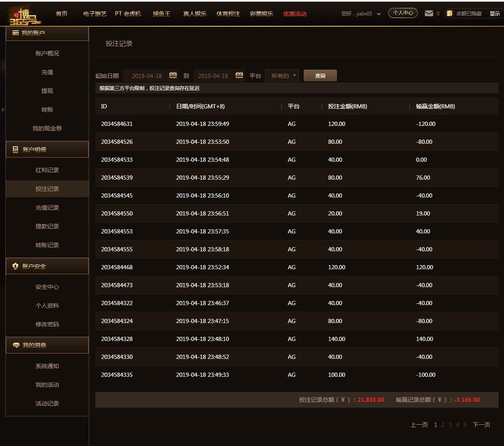504x446 pixels.
Task: Select 投注记录 in the sidebar
Action: (47, 189)
